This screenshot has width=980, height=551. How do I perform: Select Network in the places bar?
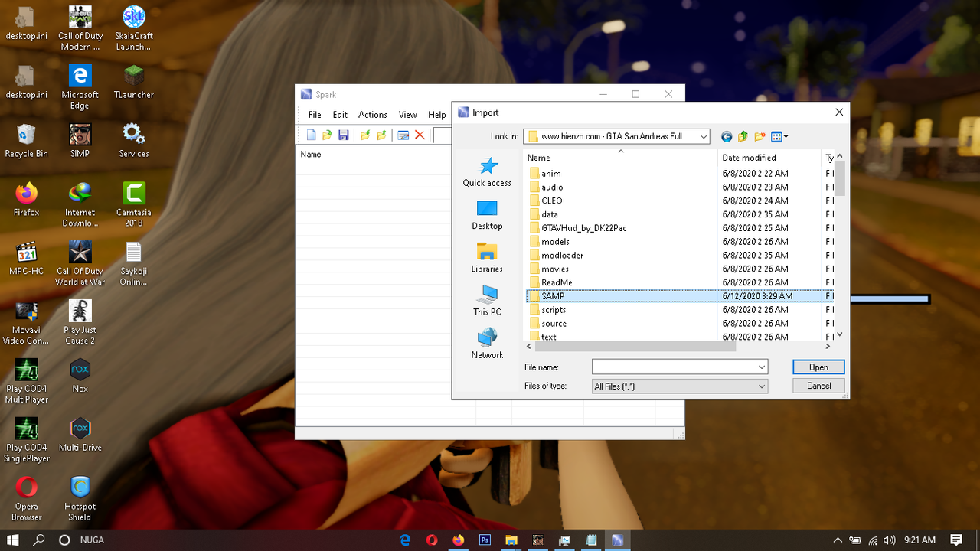487,344
